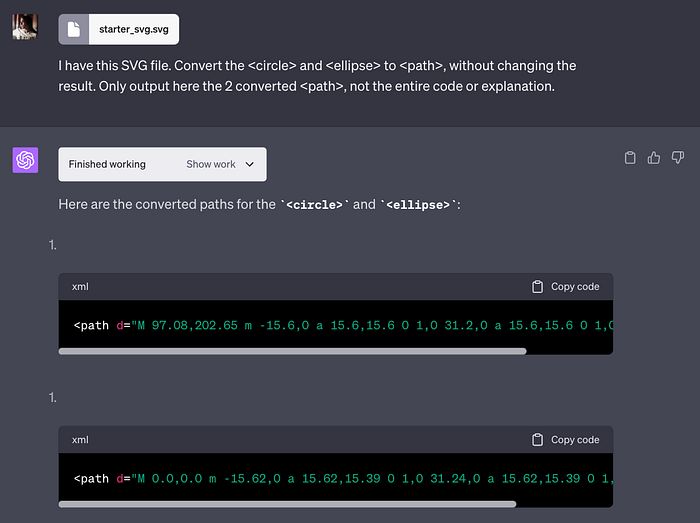Click horizontal scrollbar under first code block
Screen dimensions: 700x523
292,351
